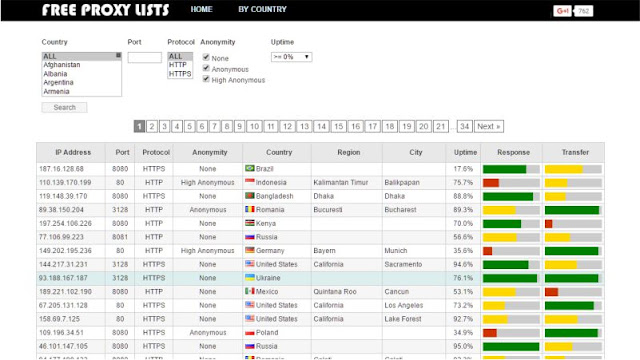This screenshot has height=360, width=640.
Task: Go to page 2
Action: [152, 127]
